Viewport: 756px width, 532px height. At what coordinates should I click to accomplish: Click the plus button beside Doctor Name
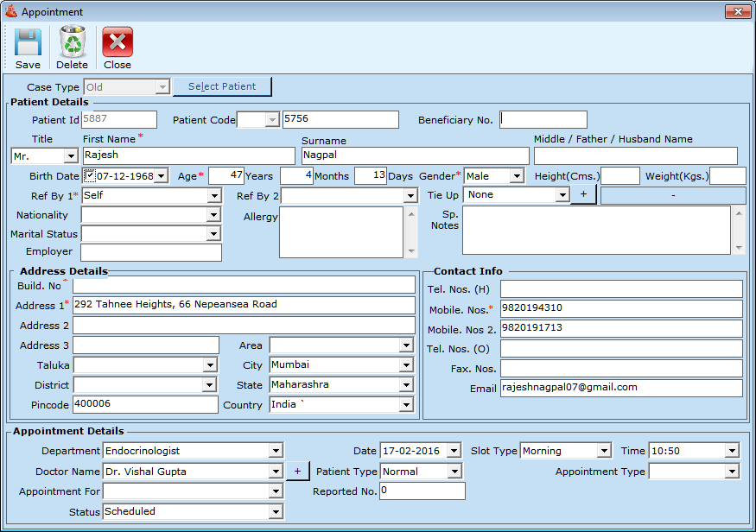(x=297, y=472)
